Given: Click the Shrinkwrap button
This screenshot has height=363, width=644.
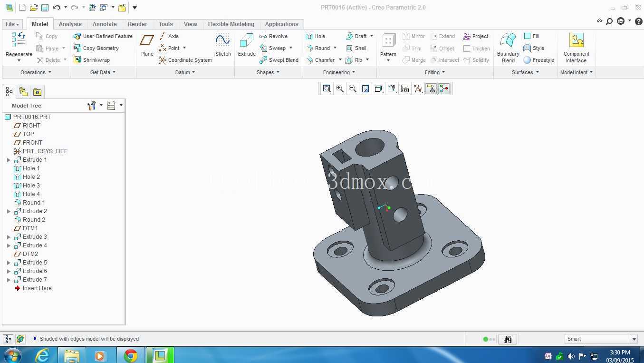Looking at the screenshot, I should point(92,60).
